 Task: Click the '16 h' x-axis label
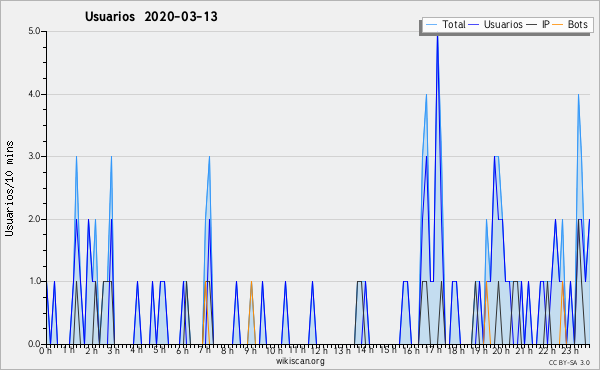(411, 351)
